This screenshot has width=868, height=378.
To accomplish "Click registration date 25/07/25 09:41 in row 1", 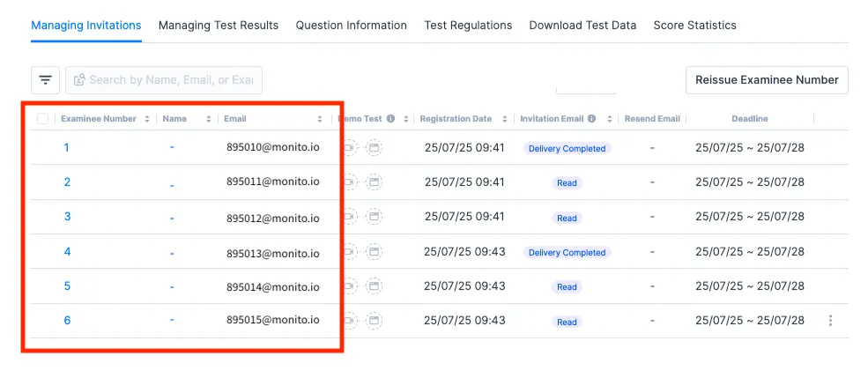I will [464, 148].
